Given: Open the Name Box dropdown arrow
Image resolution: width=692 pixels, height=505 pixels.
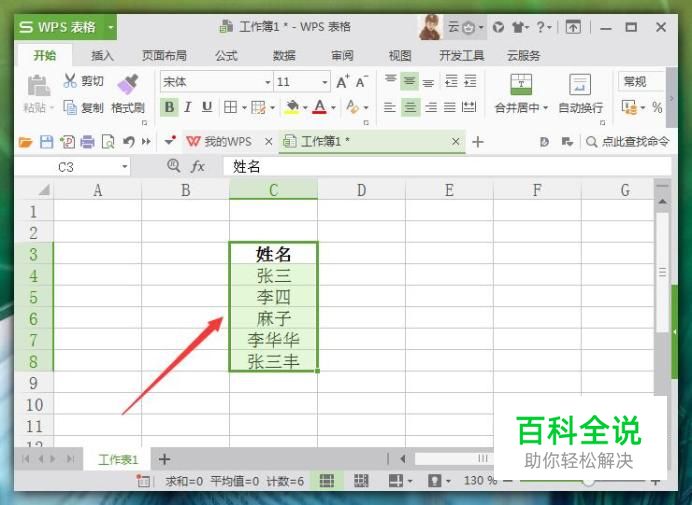Looking at the screenshot, I should [x=125, y=167].
